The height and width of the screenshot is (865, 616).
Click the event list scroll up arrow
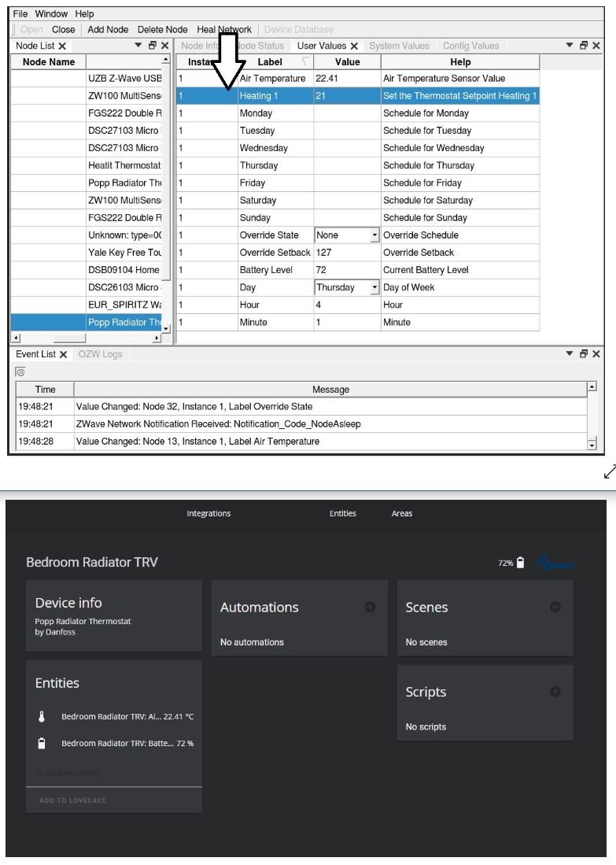(x=592, y=386)
